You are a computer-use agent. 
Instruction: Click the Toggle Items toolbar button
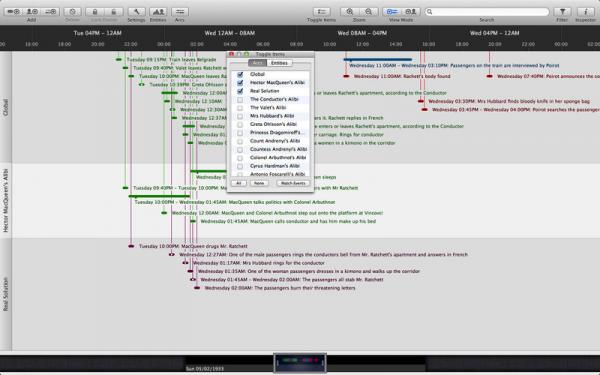321,12
